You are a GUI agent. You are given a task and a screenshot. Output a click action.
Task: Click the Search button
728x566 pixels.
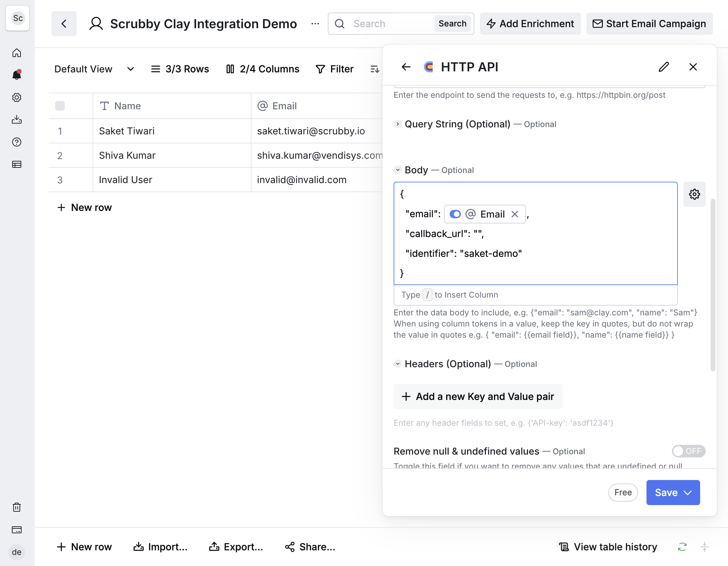pyautogui.click(x=452, y=24)
